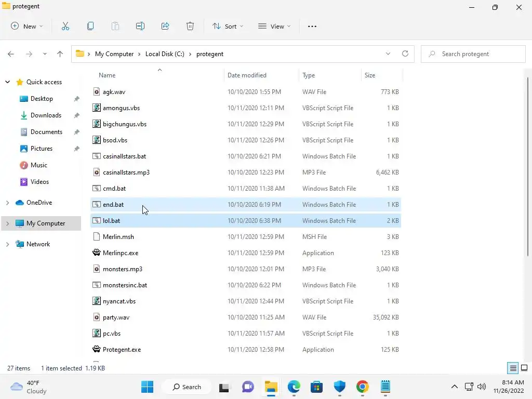
Task: Go back with the left arrow
Action: coord(11,54)
